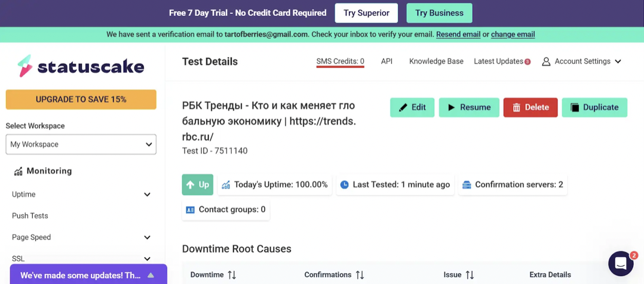Click the We've made some updates banner
Image resolution: width=644 pixels, height=284 pixels.
click(88, 274)
